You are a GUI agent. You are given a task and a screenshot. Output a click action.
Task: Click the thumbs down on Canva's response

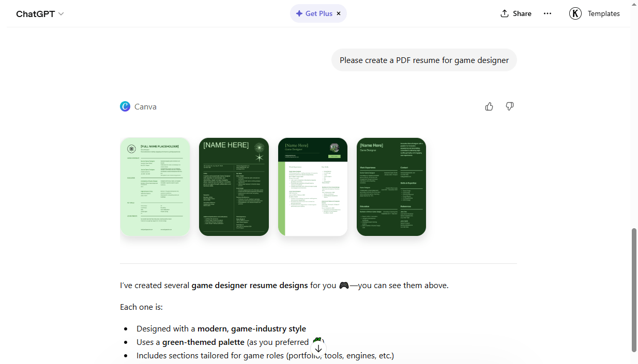(x=510, y=106)
